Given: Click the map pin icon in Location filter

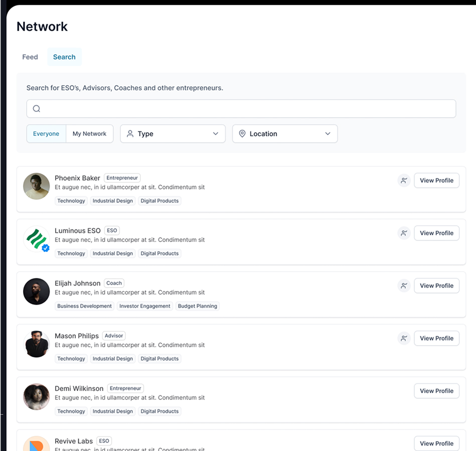Looking at the screenshot, I should [242, 134].
